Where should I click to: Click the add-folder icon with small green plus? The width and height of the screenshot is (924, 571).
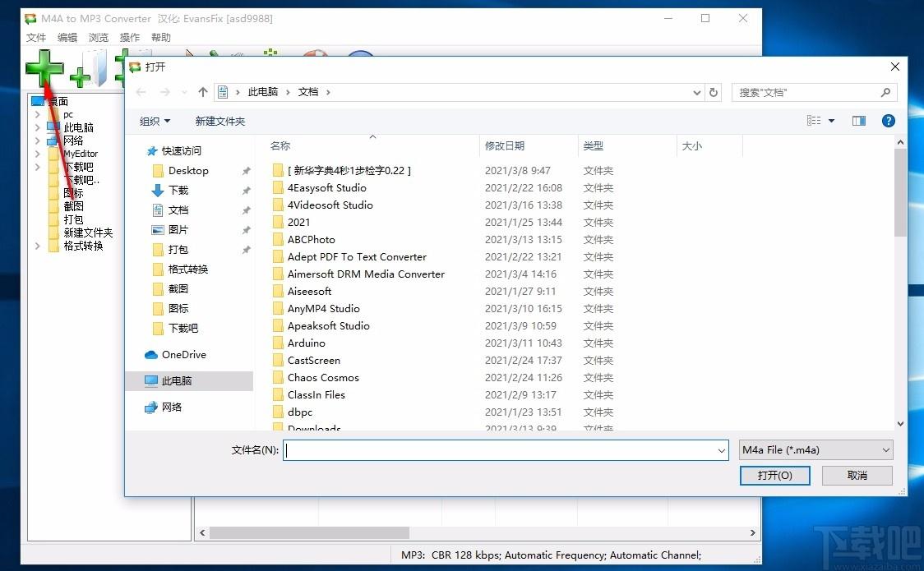click(x=89, y=70)
